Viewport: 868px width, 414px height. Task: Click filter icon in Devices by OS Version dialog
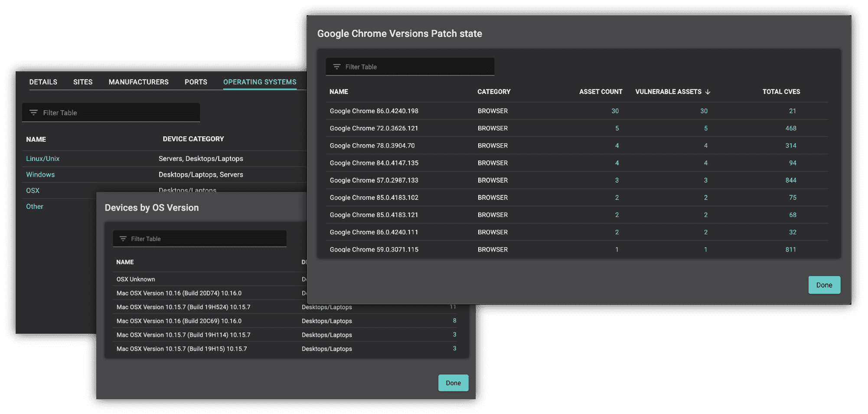coord(123,239)
